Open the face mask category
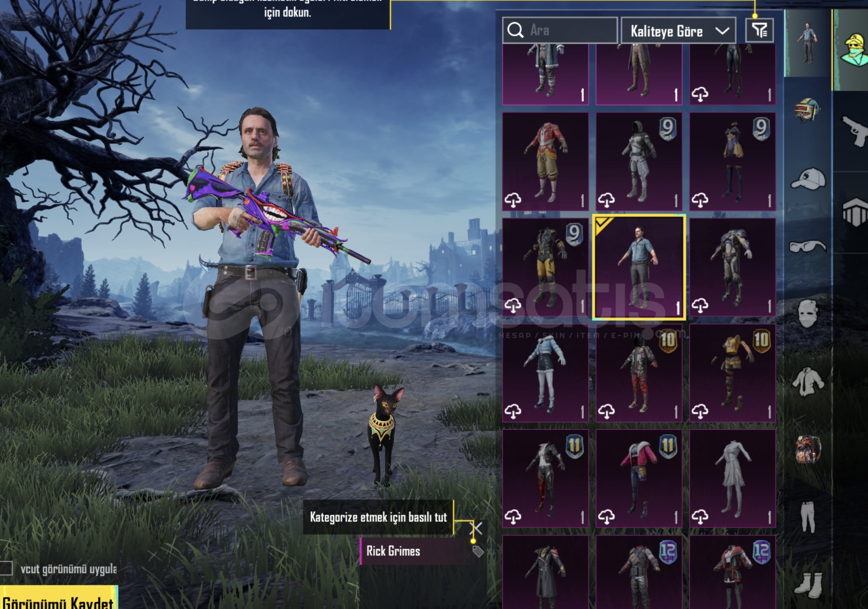Viewport: 868px width, 609px height. tap(808, 313)
